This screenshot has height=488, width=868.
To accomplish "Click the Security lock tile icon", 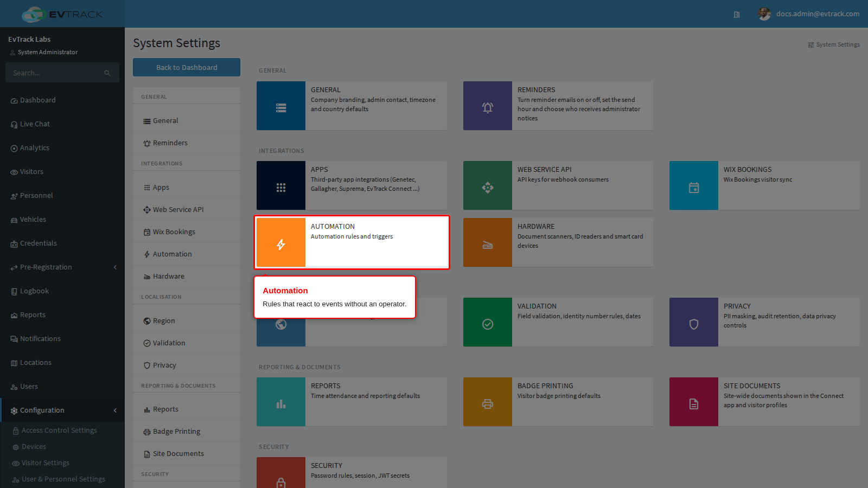I will [281, 473].
